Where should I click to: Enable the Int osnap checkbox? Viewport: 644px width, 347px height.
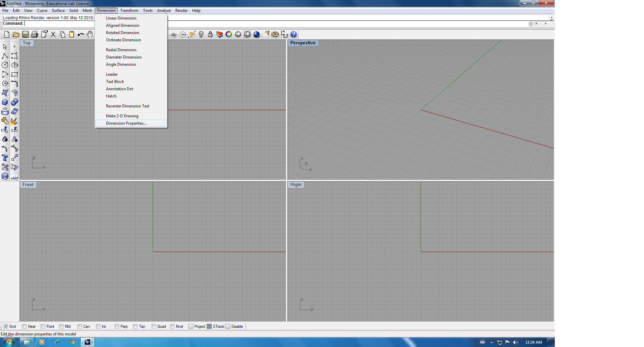coord(98,327)
